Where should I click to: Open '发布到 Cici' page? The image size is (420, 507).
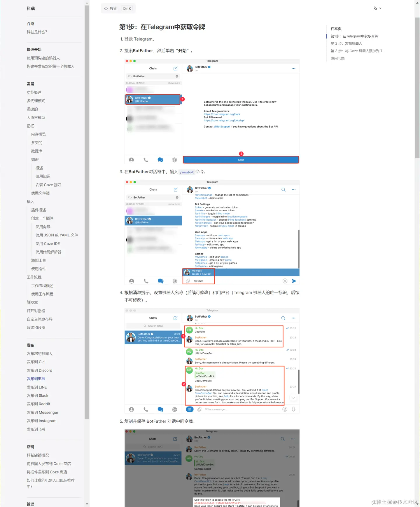pos(36,362)
